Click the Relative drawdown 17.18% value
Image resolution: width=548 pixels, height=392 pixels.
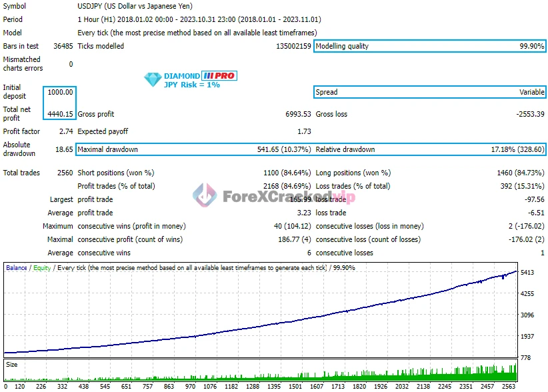pyautogui.click(x=517, y=149)
